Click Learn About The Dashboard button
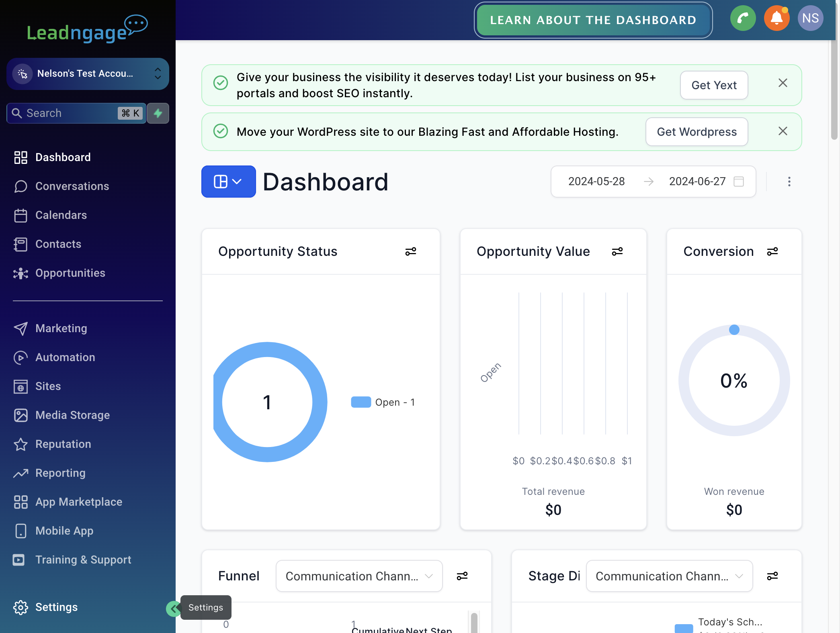This screenshot has width=840, height=633. (x=593, y=20)
